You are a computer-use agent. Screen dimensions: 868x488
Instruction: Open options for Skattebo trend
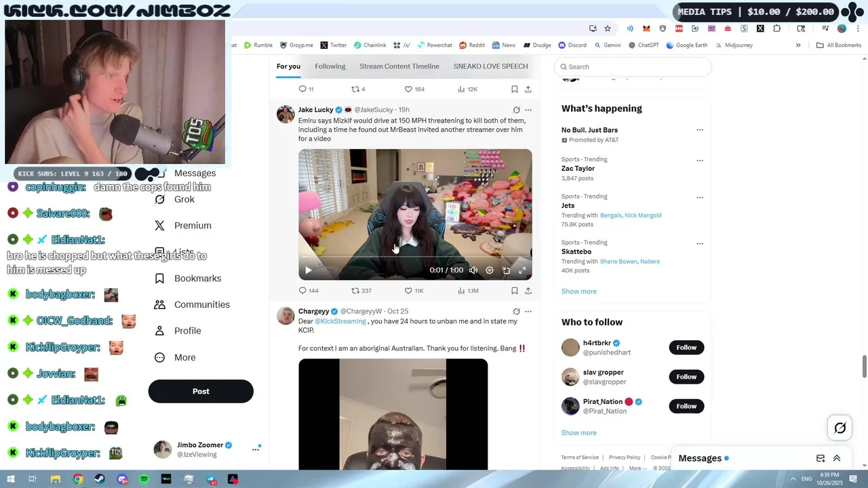coord(700,243)
